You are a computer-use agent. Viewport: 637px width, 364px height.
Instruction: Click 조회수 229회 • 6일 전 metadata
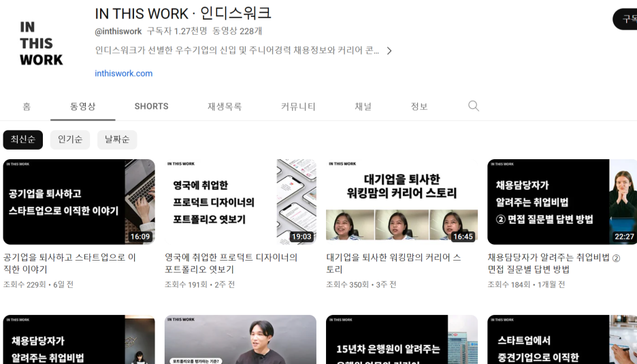(x=38, y=285)
